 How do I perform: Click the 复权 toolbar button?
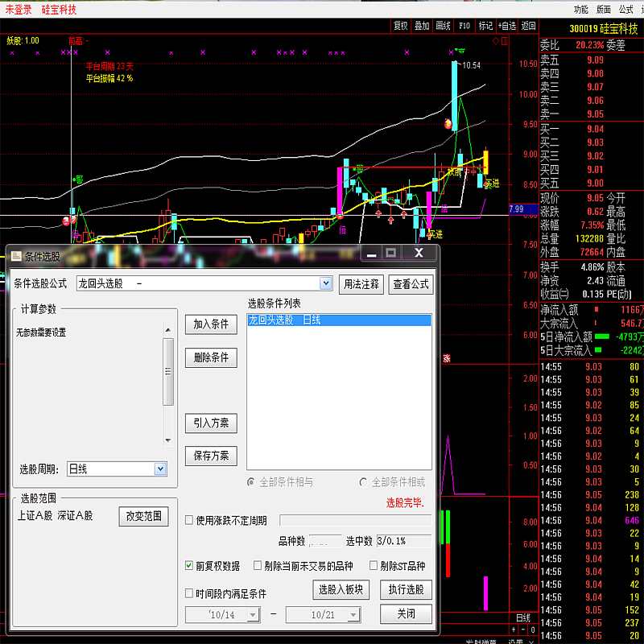point(401,26)
